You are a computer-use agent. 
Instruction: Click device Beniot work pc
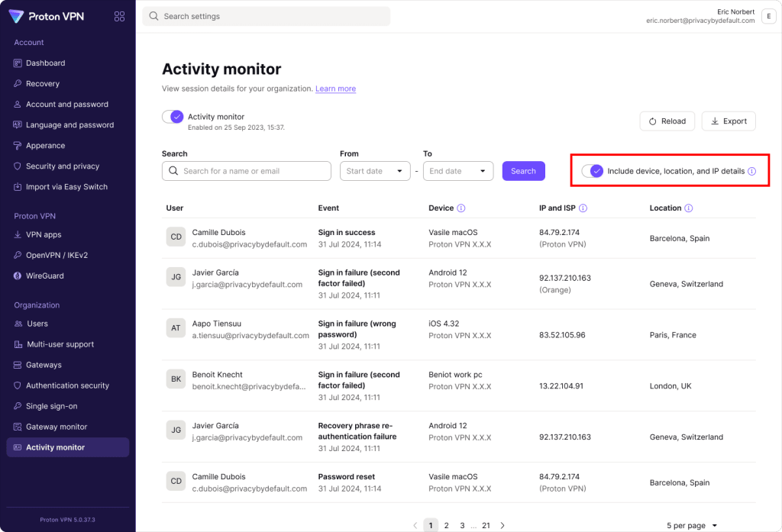pos(455,375)
